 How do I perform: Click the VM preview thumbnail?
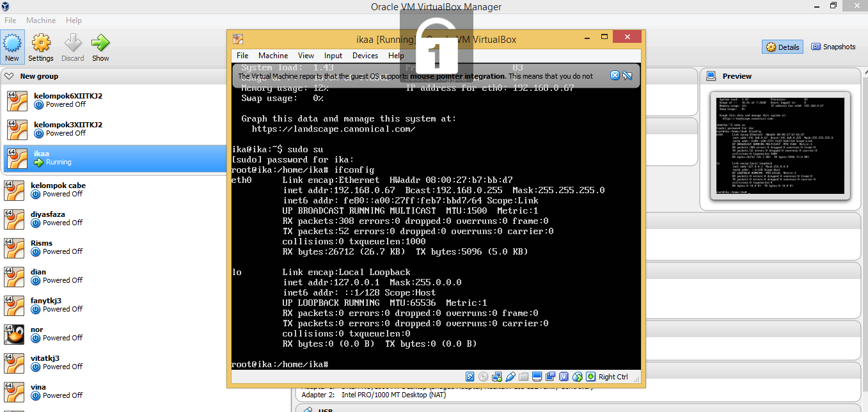point(780,145)
